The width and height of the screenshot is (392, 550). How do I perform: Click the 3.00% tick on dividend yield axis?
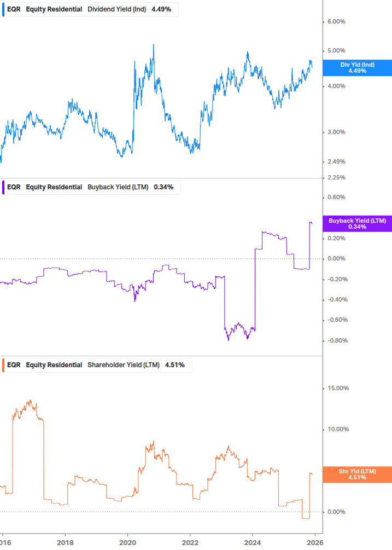[x=336, y=132]
